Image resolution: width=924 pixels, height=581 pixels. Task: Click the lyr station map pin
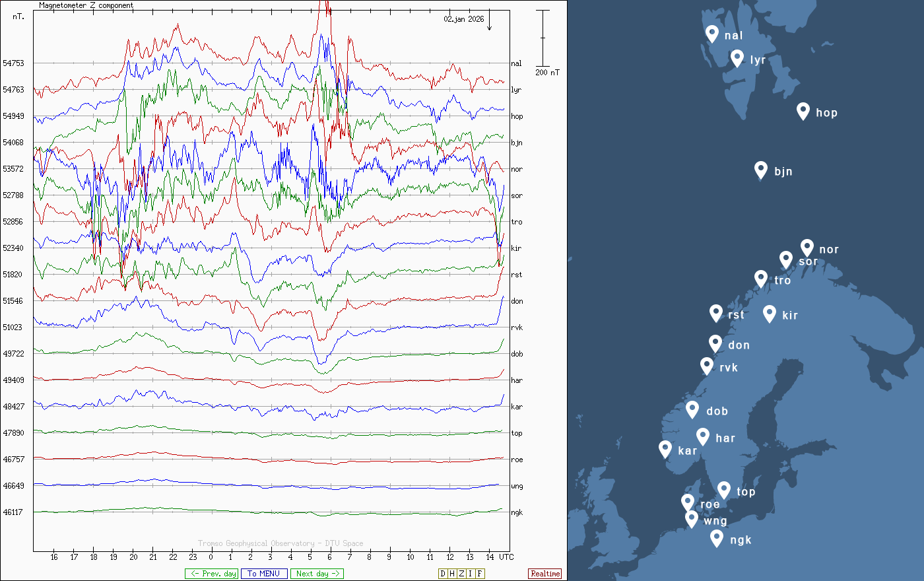[737, 58]
